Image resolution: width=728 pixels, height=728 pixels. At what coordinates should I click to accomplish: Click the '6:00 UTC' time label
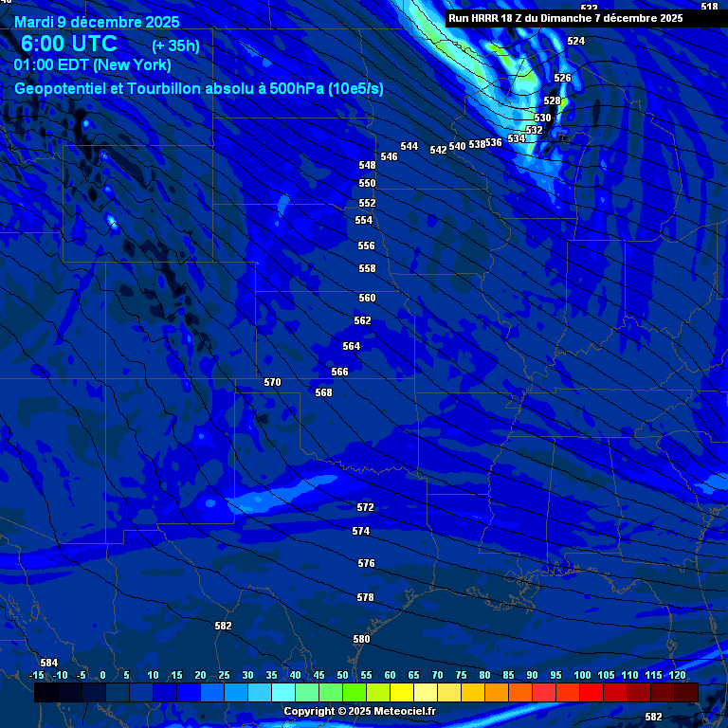pyautogui.click(x=69, y=44)
